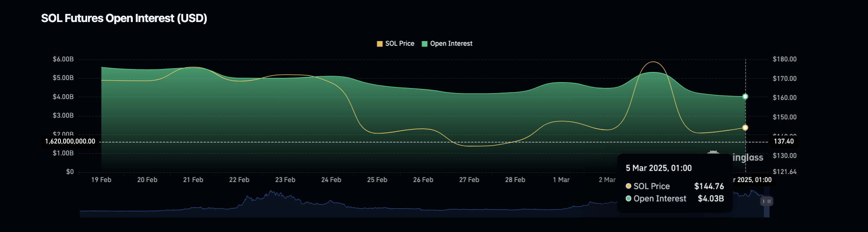This screenshot has width=868, height=232.
Task: Click the yellow SOL Price legend swatch
Action: [x=379, y=44]
